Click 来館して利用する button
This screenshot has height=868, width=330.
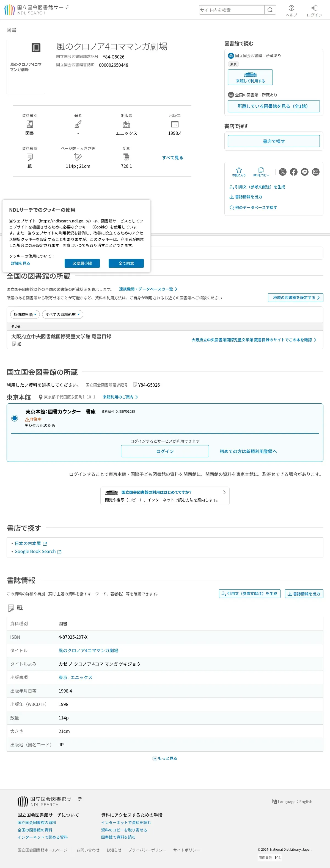pos(250,77)
